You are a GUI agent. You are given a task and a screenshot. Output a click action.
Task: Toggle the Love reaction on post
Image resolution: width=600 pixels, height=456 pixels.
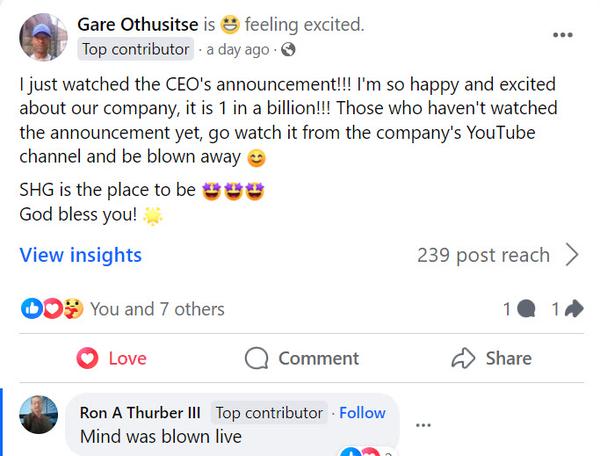coord(112,358)
